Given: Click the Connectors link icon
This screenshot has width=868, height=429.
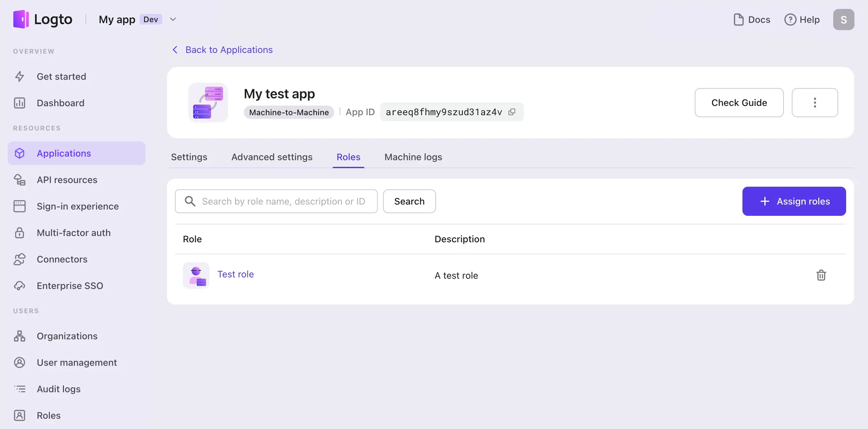Looking at the screenshot, I should pos(19,259).
